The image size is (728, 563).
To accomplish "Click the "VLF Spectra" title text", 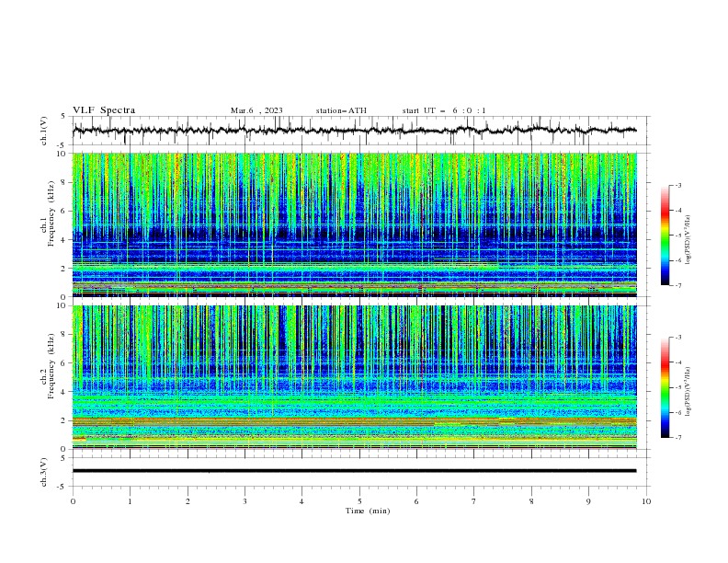I will (104, 110).
